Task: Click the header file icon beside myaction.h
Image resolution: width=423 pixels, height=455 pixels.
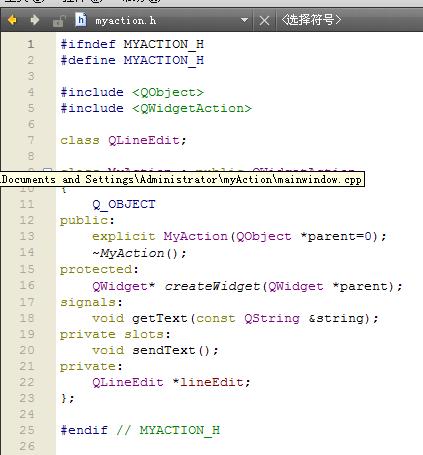Action: point(81,20)
